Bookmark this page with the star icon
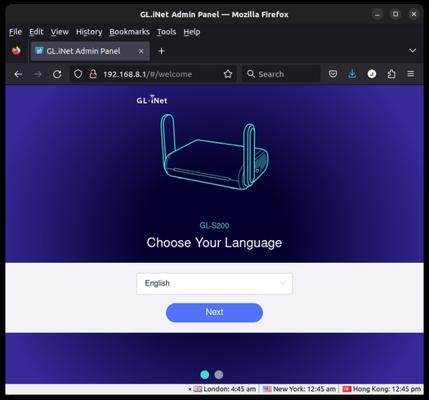The width and height of the screenshot is (429, 400). (x=228, y=74)
